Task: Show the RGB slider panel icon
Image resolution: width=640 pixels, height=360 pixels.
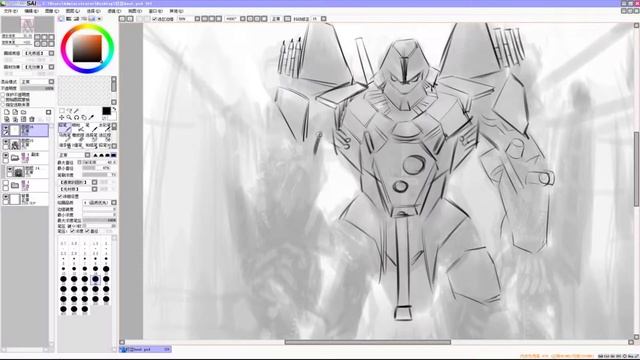Action: tap(69, 19)
